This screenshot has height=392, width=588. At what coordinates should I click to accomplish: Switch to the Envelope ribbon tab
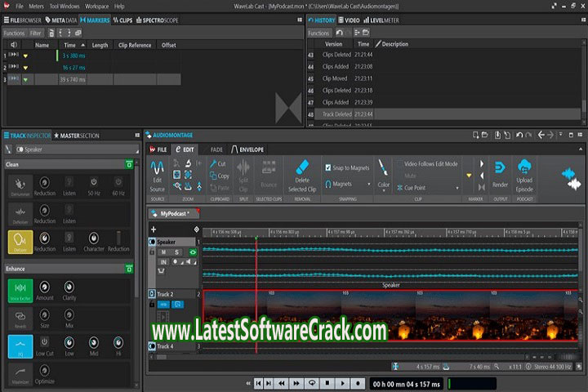point(249,149)
